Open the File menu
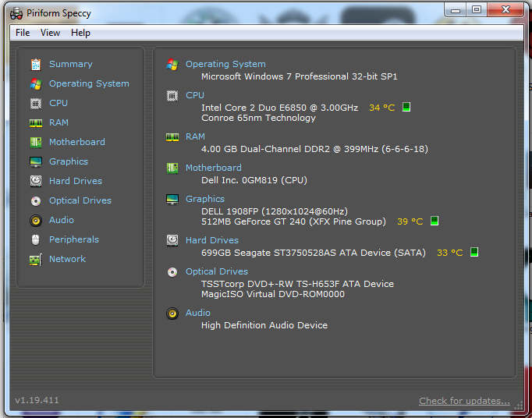532x418 pixels. [23, 33]
